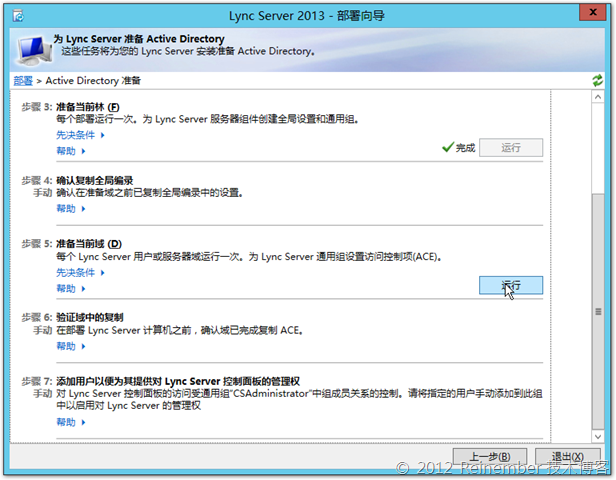Click the vertical scrollbar thumb
616x480 pixels.
[x=598, y=311]
